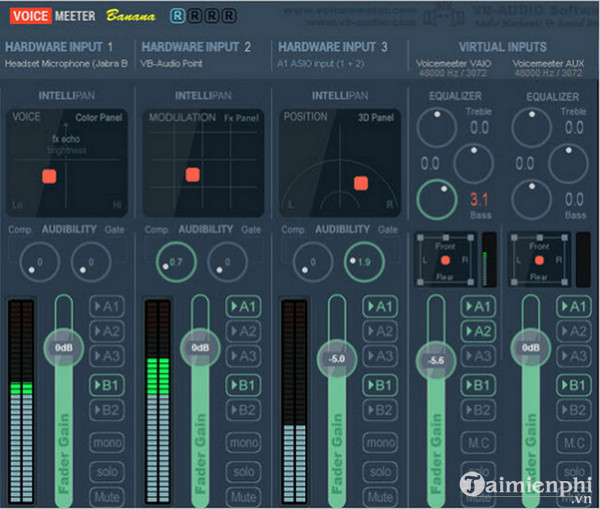
Task: Mute Hardware Input 3 strip
Action: click(x=380, y=497)
